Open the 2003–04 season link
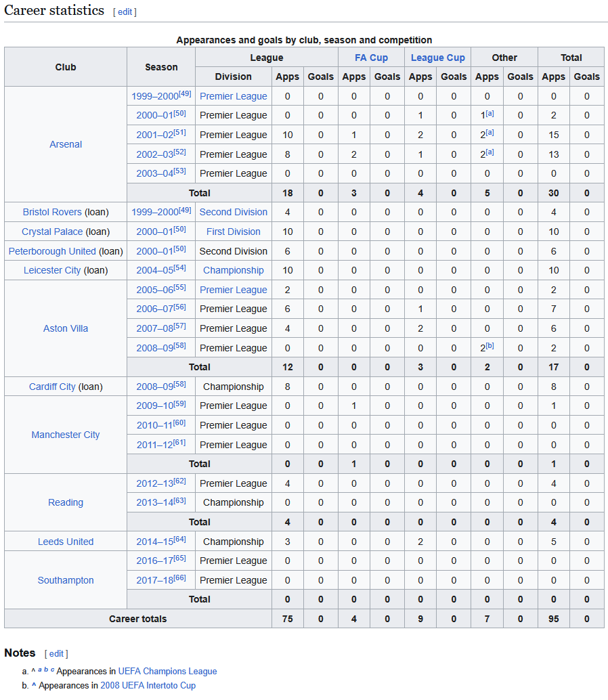Screen dimensions: 608x700 [x=154, y=174]
